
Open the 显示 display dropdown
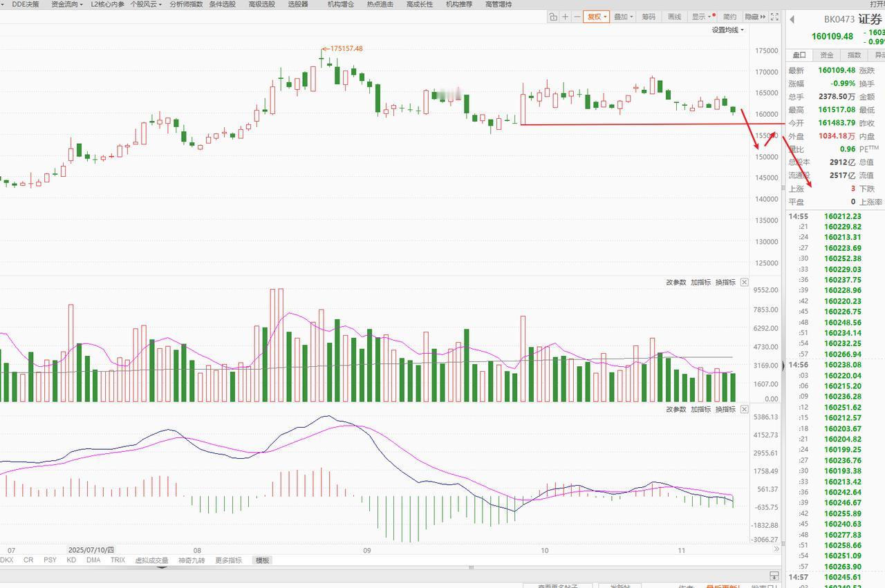[x=701, y=17]
